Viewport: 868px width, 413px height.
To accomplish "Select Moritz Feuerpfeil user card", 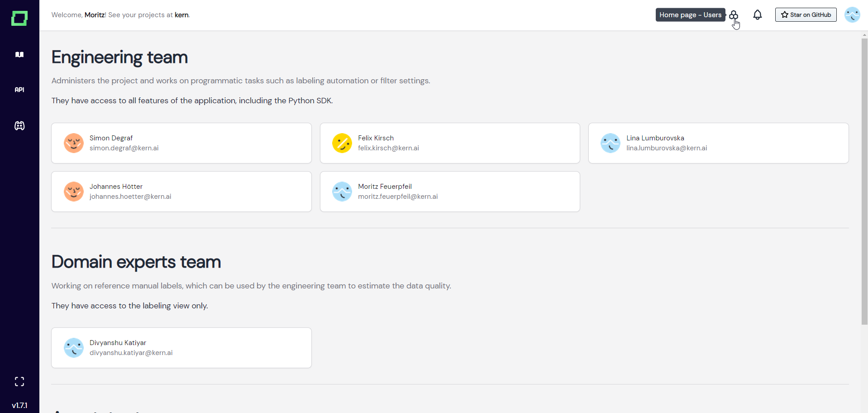I will [x=450, y=192].
